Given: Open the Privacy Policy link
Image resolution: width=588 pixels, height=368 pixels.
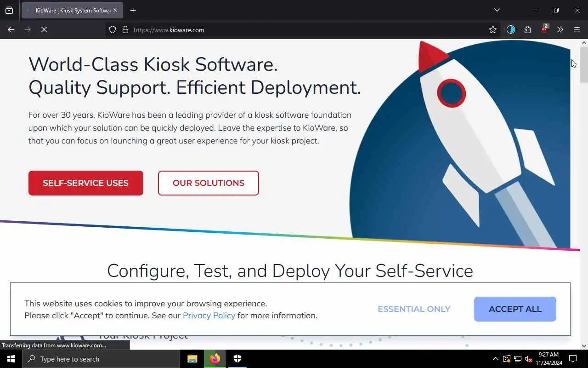Looking at the screenshot, I should pos(209,316).
